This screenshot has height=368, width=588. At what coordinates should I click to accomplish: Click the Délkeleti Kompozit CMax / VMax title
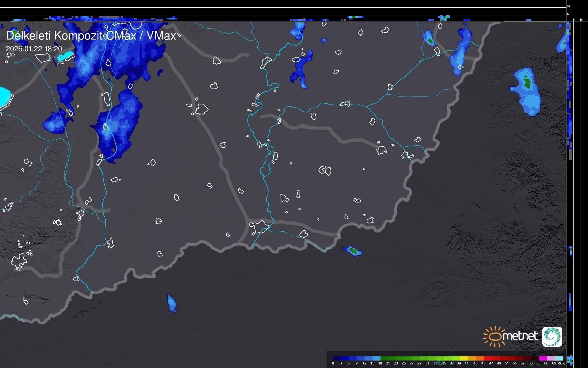click(x=91, y=36)
